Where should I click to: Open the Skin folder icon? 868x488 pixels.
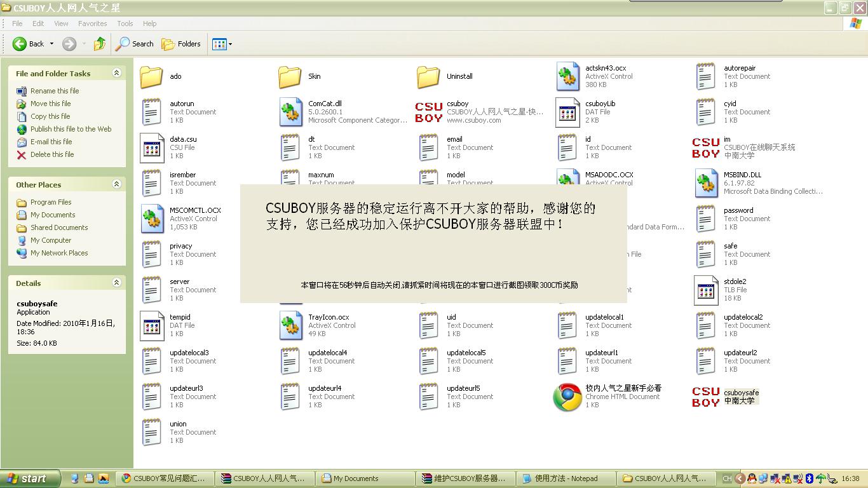290,76
